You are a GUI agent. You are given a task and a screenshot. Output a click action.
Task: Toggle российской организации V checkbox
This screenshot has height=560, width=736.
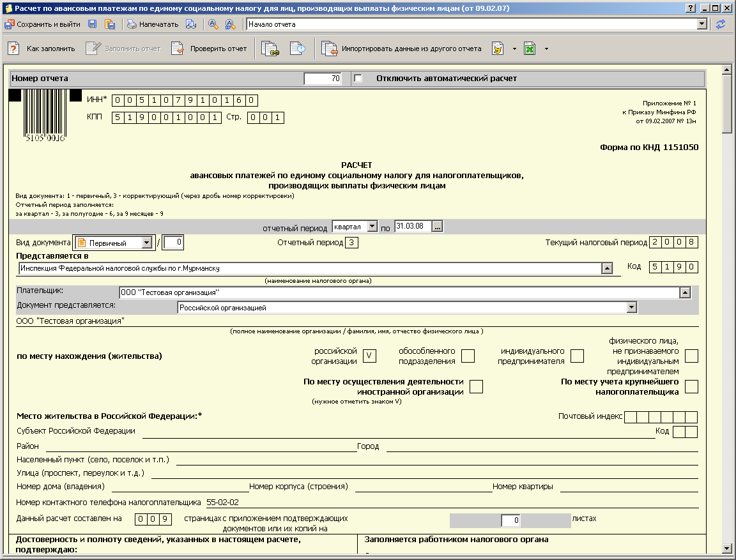tap(369, 356)
